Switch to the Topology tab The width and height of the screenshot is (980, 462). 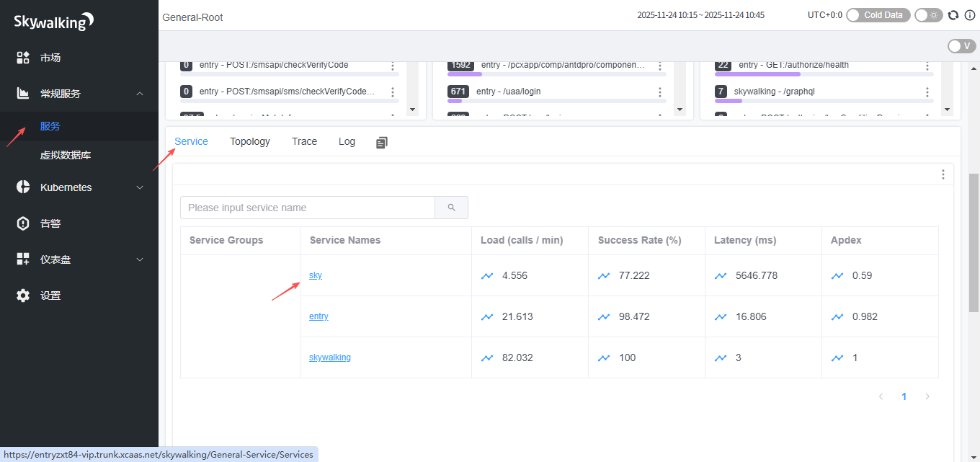[x=249, y=141]
